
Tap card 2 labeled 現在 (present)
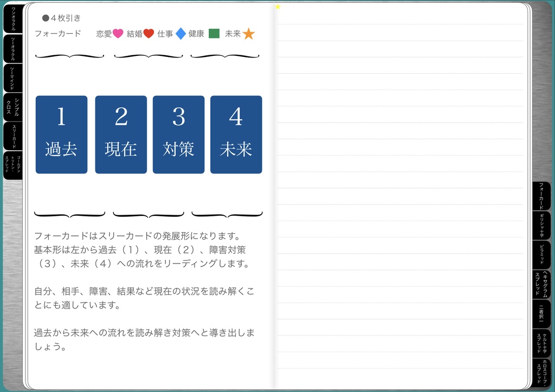(121, 134)
